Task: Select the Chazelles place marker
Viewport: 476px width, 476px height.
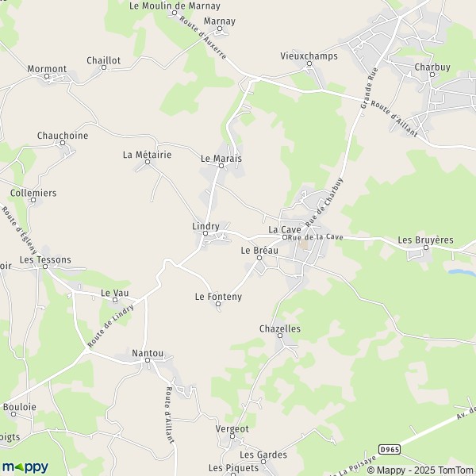Action: coord(280,336)
